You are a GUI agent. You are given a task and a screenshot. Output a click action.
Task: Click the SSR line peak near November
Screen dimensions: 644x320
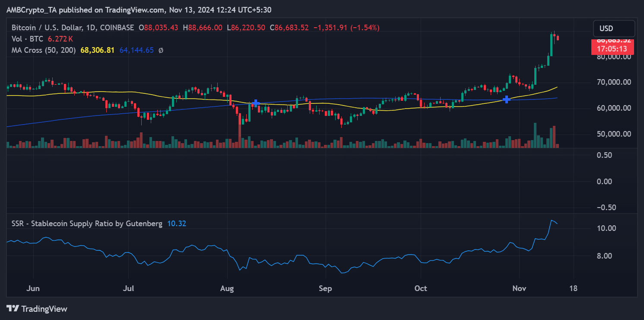pyautogui.click(x=552, y=221)
